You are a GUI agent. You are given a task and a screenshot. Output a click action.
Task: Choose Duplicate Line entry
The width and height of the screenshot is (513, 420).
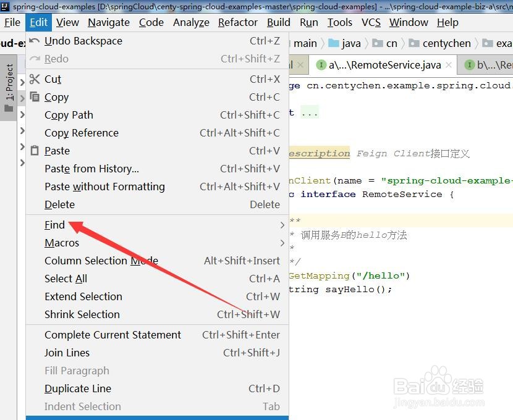click(x=157, y=388)
